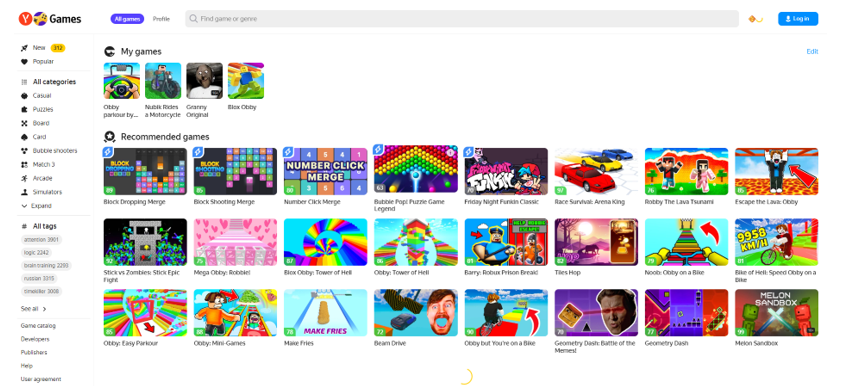Click the Recommended games star icon
This screenshot has height=386, width=857.
pyautogui.click(x=110, y=137)
